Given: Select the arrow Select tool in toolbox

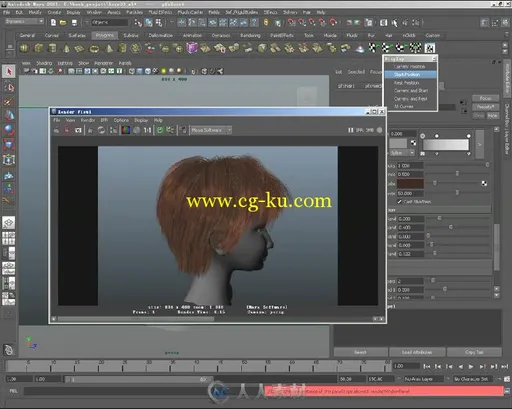Looking at the screenshot, I should (9, 71).
